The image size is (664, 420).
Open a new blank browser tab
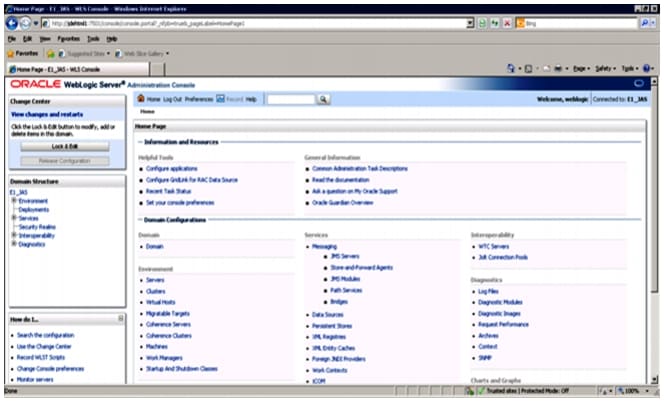pos(157,69)
